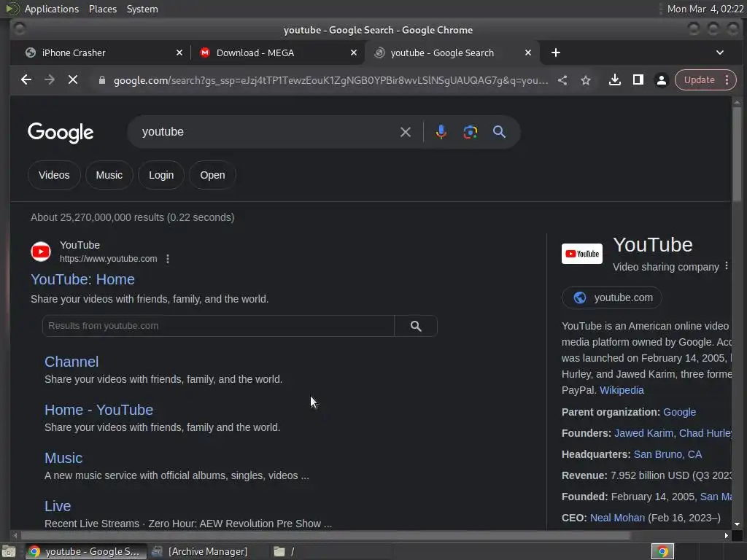Select the Music filter chip
747x560 pixels.
point(109,175)
